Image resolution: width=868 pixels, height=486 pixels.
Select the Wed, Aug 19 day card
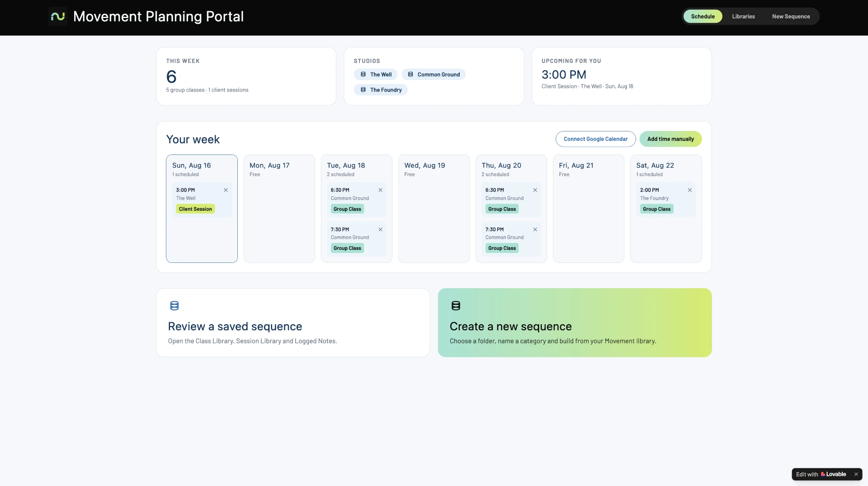point(434,209)
